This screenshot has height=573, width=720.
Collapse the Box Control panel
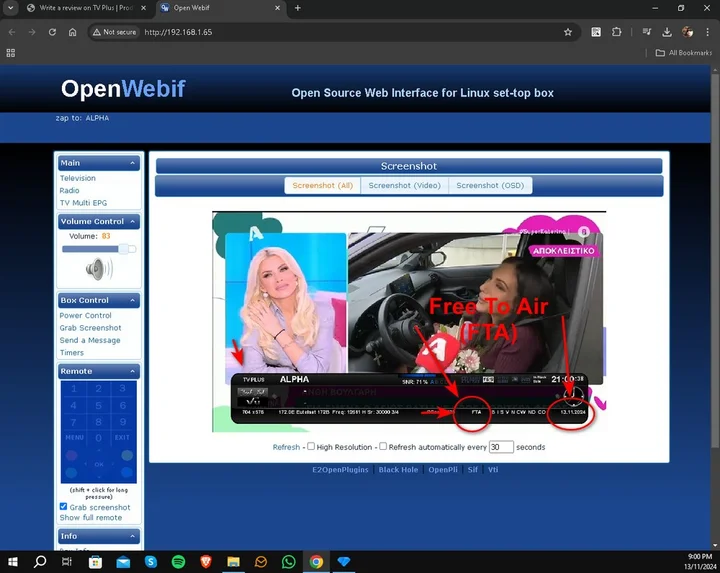point(132,300)
